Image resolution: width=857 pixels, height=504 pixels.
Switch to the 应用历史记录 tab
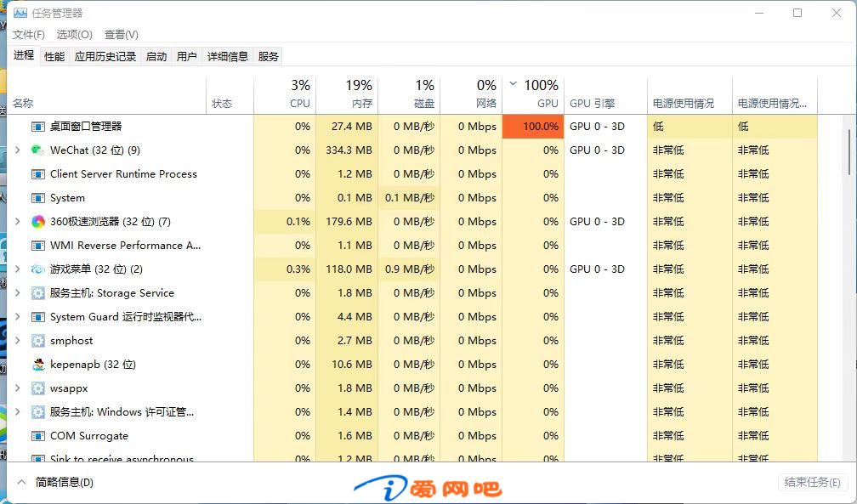click(x=105, y=56)
